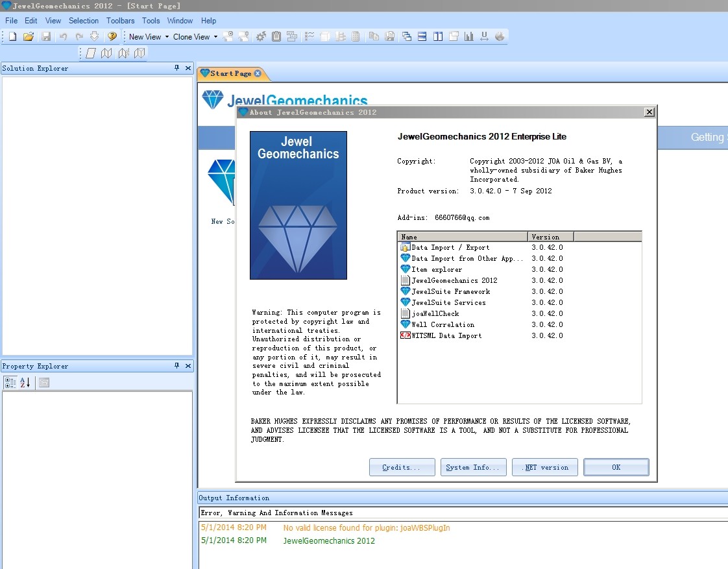Open the Clone View dropdown arrow
Screen dimensions: 728x569
pos(215,37)
